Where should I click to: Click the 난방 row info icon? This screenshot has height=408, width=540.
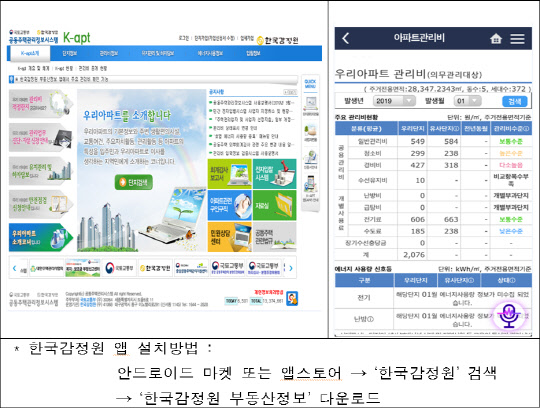(371, 319)
